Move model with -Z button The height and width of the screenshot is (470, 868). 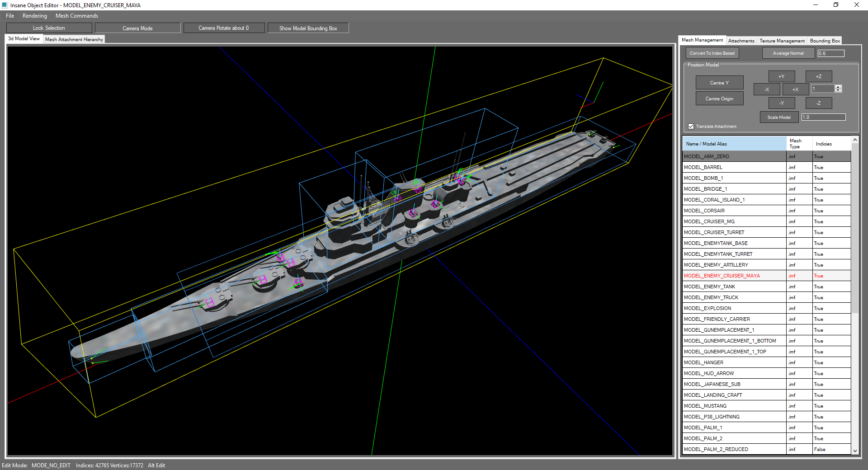pos(818,103)
